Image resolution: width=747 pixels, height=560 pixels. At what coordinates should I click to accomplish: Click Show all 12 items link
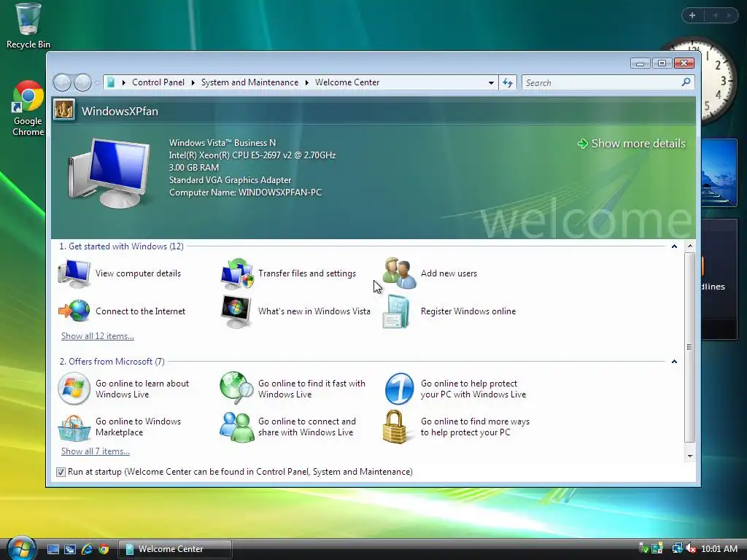[x=98, y=336]
